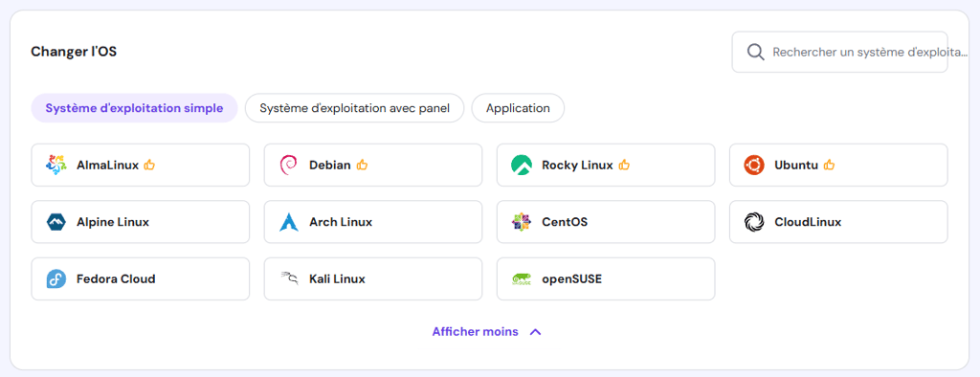Select the Arch Linux name label

341,223
